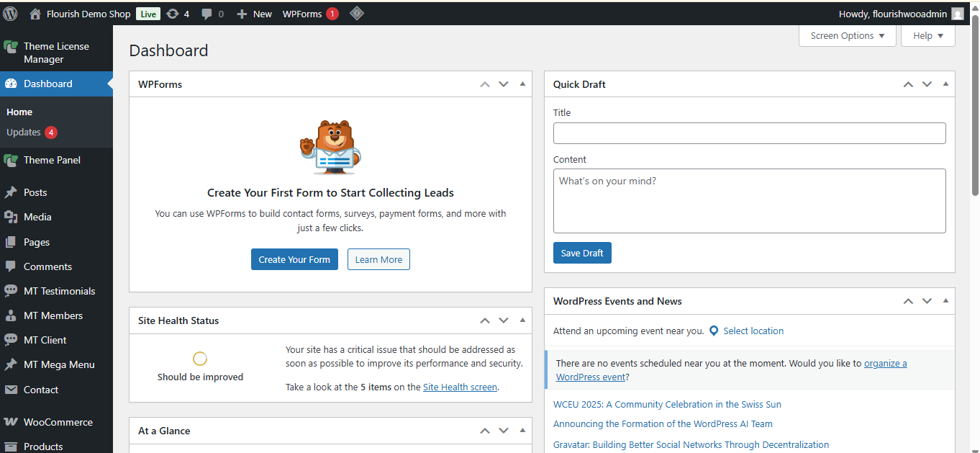Image resolution: width=980 pixels, height=453 pixels.
Task: Select Home in the Dashboard submenu
Action: click(19, 112)
